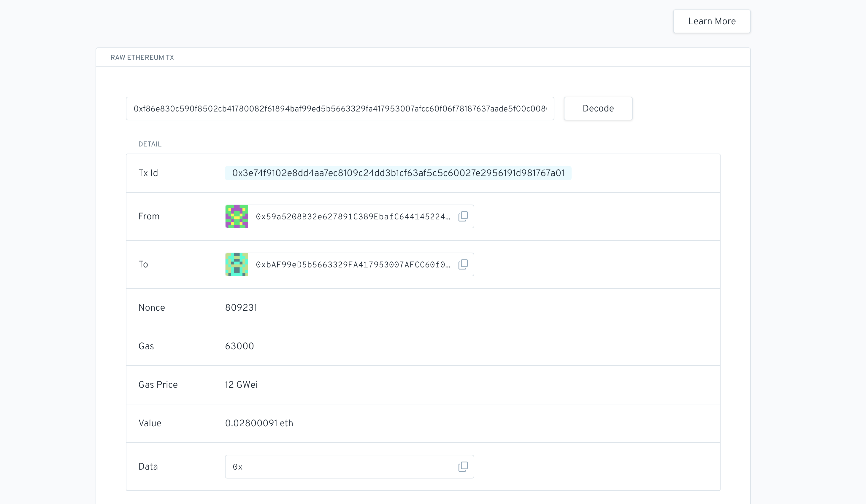Screen dimensions: 866x504
Task: Click the 12 GWei gas price
Action: (x=241, y=385)
